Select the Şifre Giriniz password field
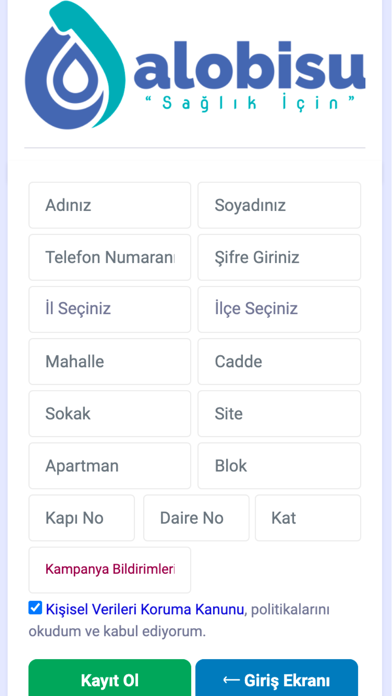This screenshot has width=392, height=696. point(279,257)
